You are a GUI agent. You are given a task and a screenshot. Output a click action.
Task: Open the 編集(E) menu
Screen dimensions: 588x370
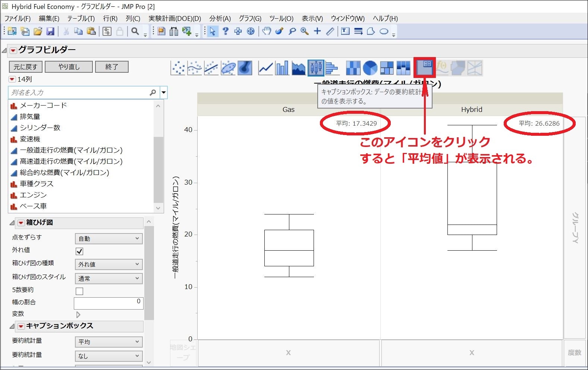pos(49,18)
